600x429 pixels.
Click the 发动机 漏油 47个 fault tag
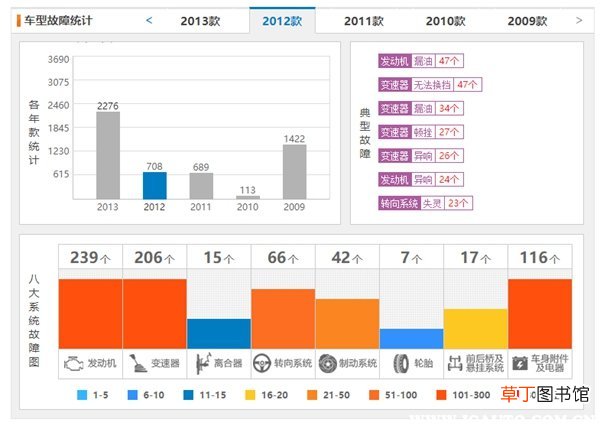421,61
